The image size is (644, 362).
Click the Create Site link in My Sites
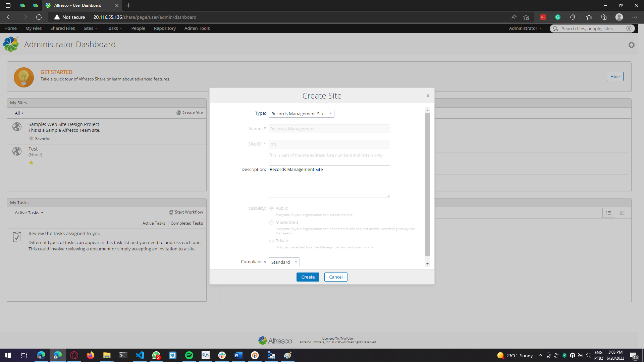click(190, 113)
